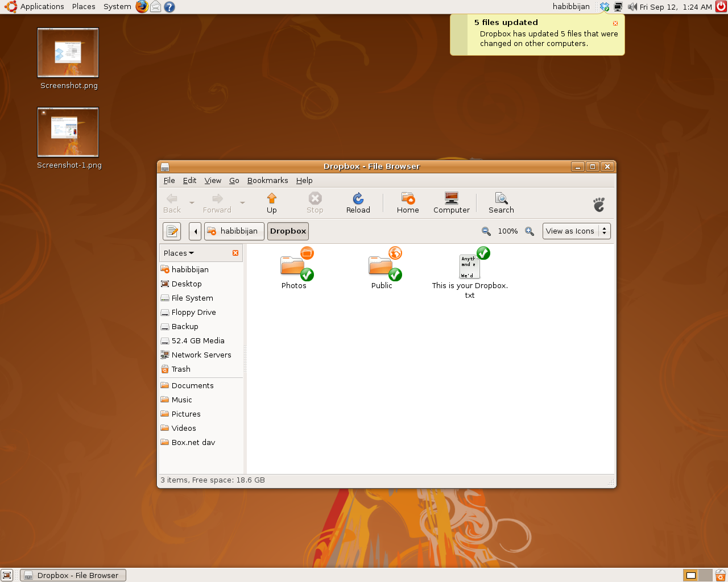Select Network Servers in the sidebar
Viewport: 728px width, 582px height.
pos(201,355)
